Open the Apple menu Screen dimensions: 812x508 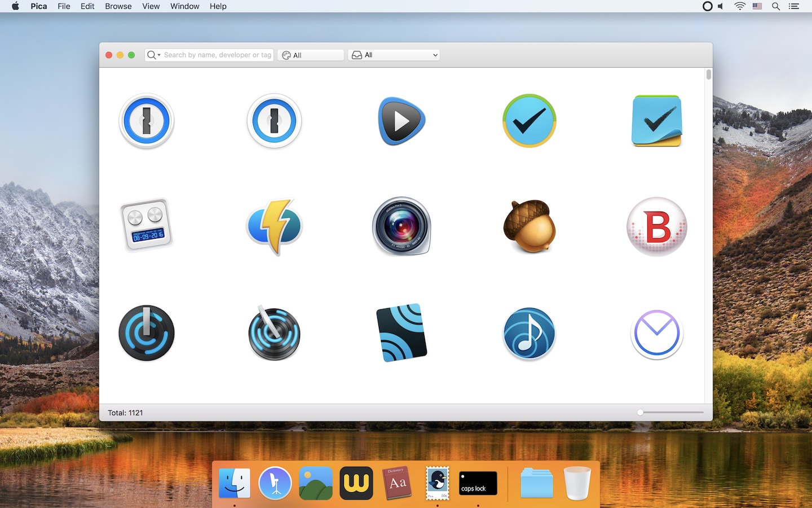point(16,6)
